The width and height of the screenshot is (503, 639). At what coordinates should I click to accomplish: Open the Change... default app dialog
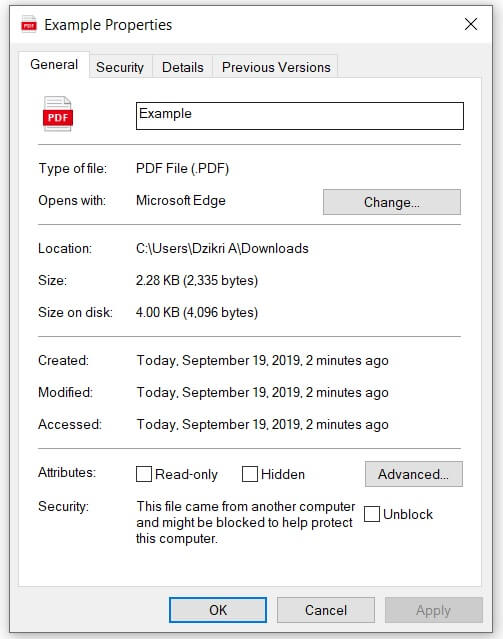click(x=392, y=202)
